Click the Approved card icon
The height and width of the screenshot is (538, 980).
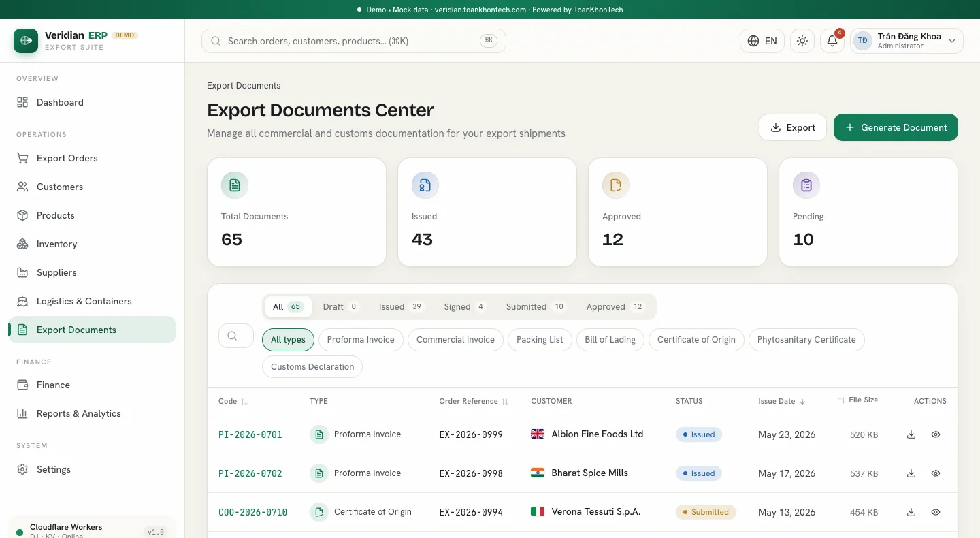616,185
